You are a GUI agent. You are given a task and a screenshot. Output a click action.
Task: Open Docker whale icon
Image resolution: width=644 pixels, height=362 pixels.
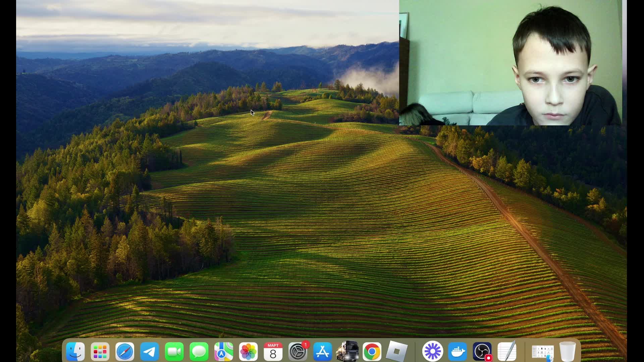tap(458, 352)
